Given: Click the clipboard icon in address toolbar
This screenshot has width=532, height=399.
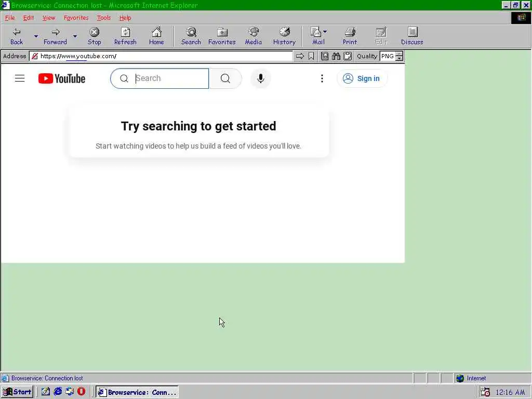Looking at the screenshot, I should [348, 56].
